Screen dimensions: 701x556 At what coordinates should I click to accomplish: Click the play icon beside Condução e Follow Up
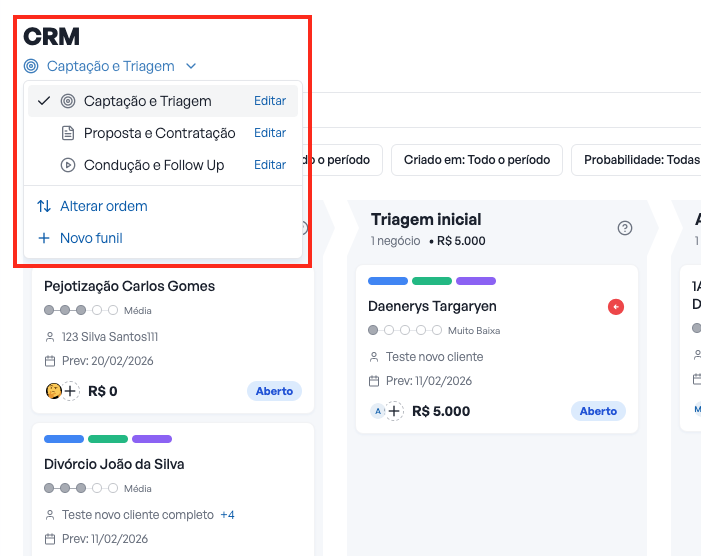click(68, 165)
